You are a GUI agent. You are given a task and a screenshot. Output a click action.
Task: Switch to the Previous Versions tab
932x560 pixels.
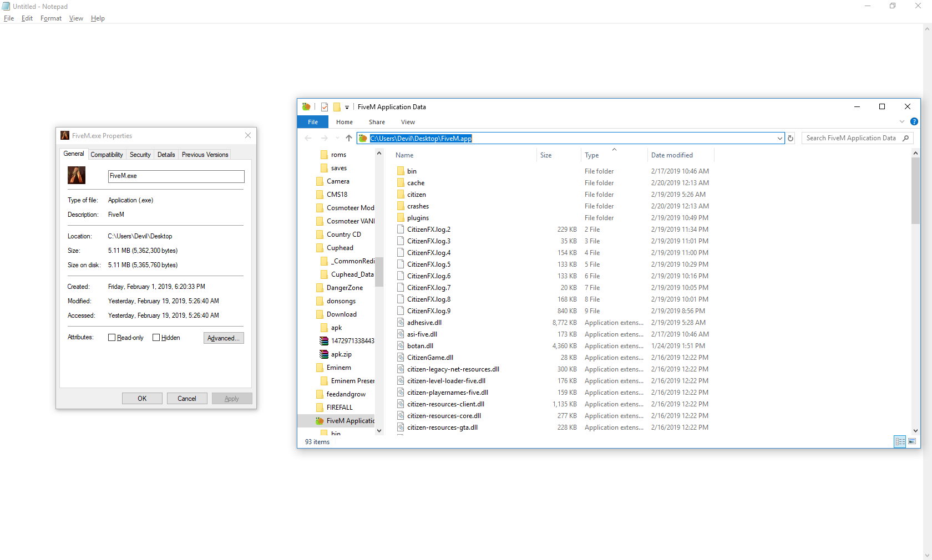click(204, 154)
